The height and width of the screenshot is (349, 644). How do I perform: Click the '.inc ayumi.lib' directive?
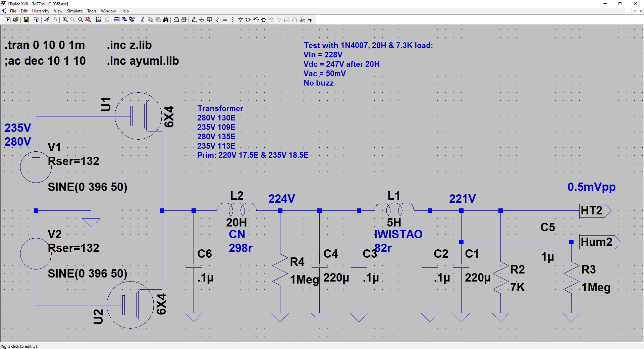coord(143,61)
